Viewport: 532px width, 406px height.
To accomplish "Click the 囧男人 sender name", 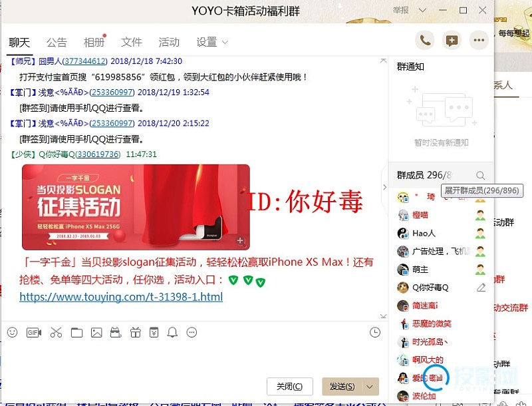I will (x=50, y=61).
